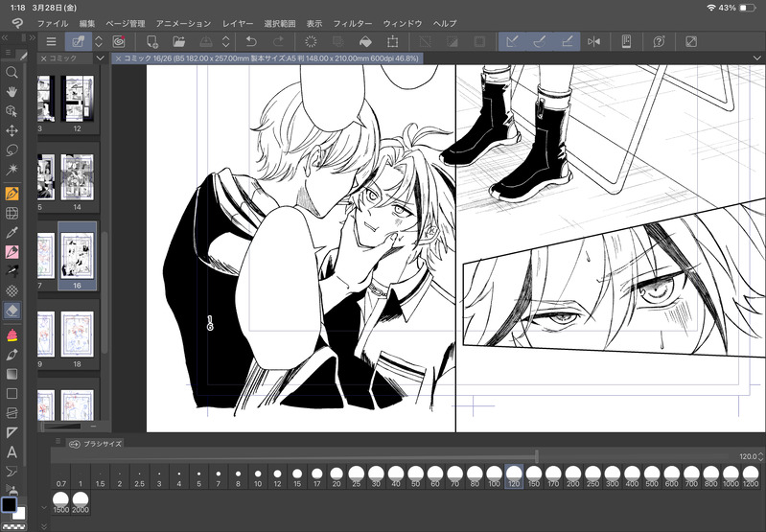Expand the bottom palette double chevron
Viewport: 766px width, 532px height.
pyautogui.click(x=44, y=526)
